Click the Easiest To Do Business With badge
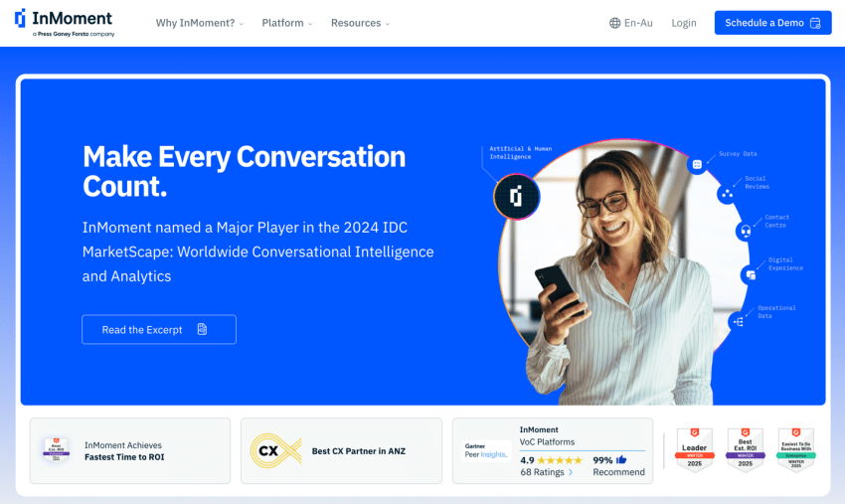Viewport: 845px width, 504px height. coord(796,450)
